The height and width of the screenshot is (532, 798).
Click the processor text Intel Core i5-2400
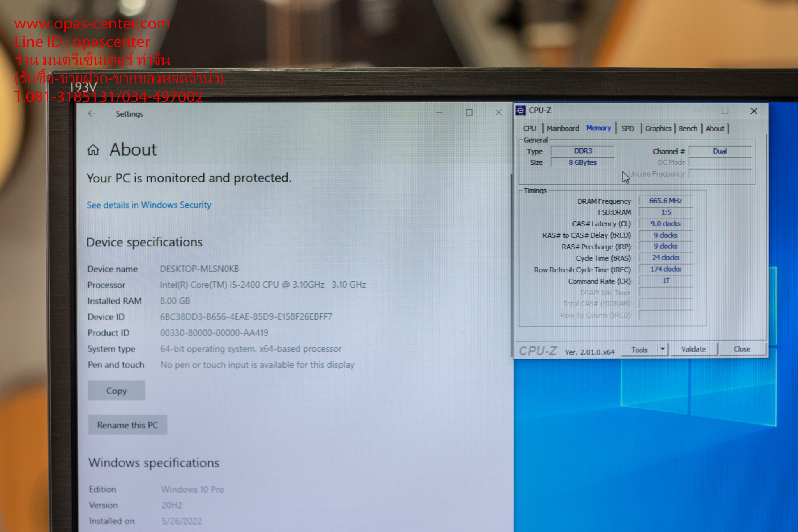pyautogui.click(x=263, y=285)
